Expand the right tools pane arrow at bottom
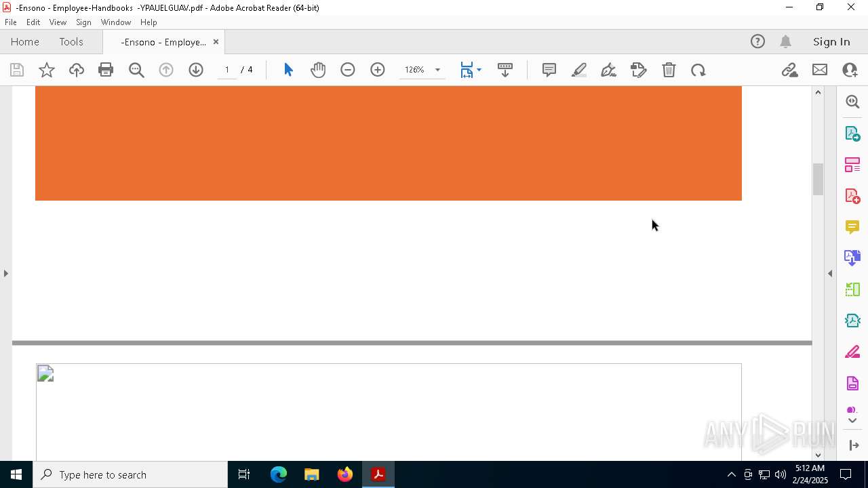The image size is (868, 488). [854, 445]
